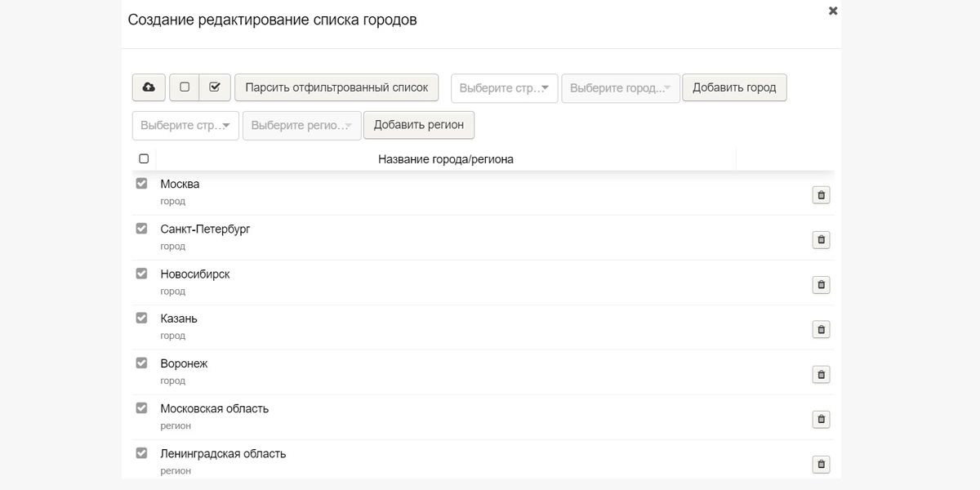
Task: Select the Ленинградская область region name
Action: (x=223, y=453)
